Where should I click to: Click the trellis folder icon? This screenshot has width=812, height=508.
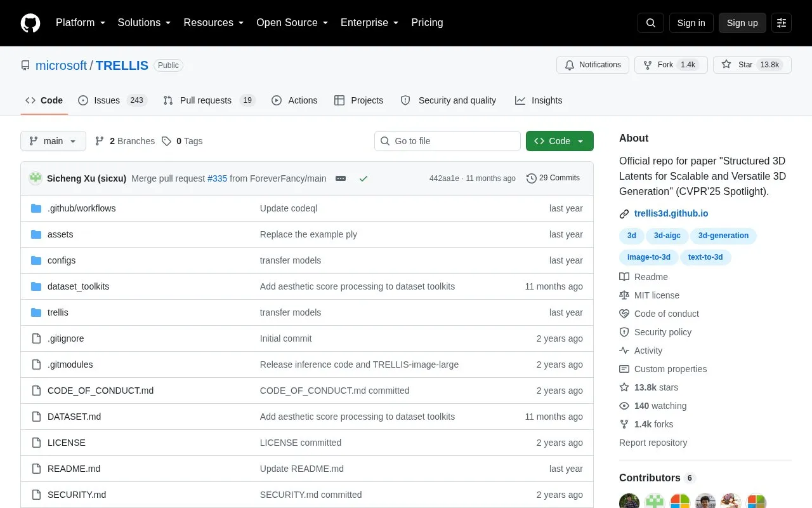(x=36, y=312)
